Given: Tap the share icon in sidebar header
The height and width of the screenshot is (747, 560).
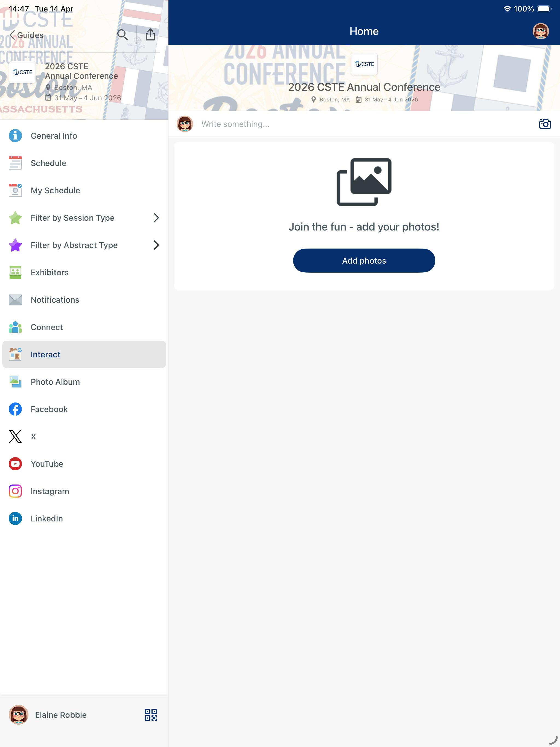Looking at the screenshot, I should [x=150, y=34].
